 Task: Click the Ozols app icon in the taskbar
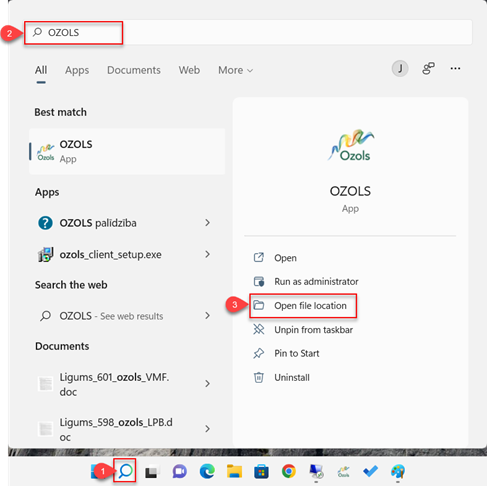pyautogui.click(x=343, y=472)
